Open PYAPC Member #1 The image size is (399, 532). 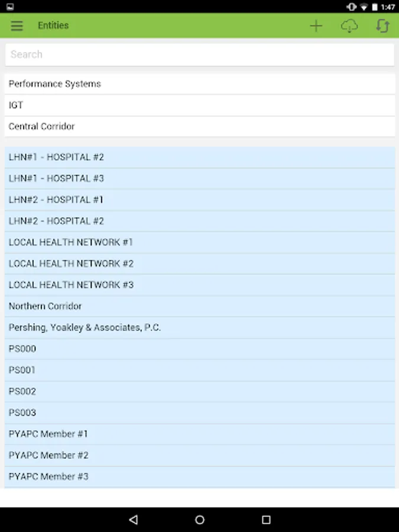pos(200,434)
